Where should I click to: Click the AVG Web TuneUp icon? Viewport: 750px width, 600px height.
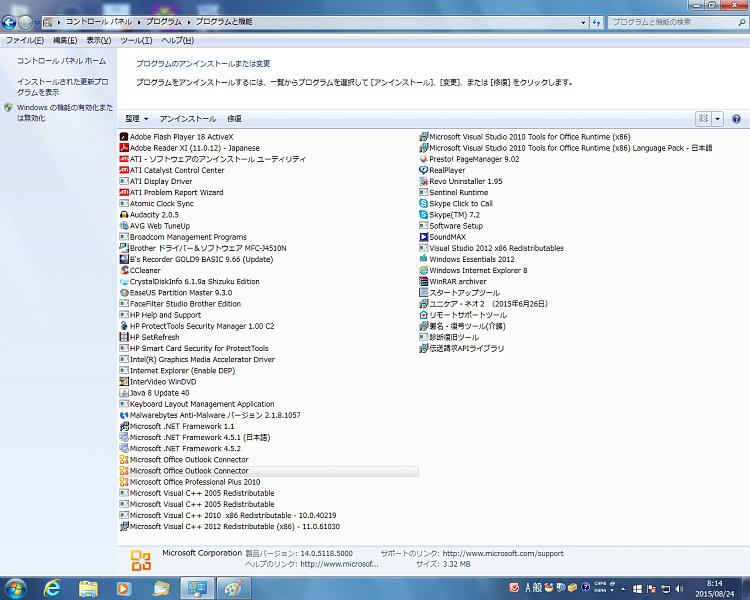click(124, 226)
